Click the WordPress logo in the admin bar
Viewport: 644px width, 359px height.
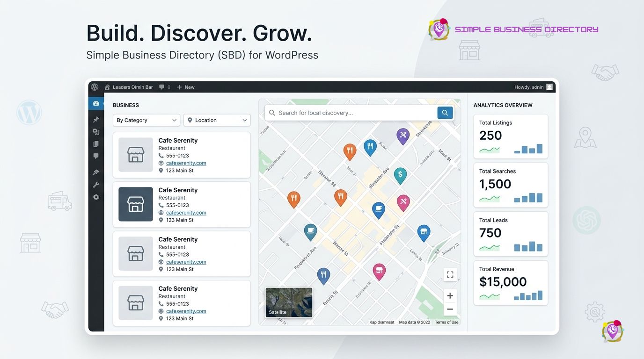(x=95, y=87)
